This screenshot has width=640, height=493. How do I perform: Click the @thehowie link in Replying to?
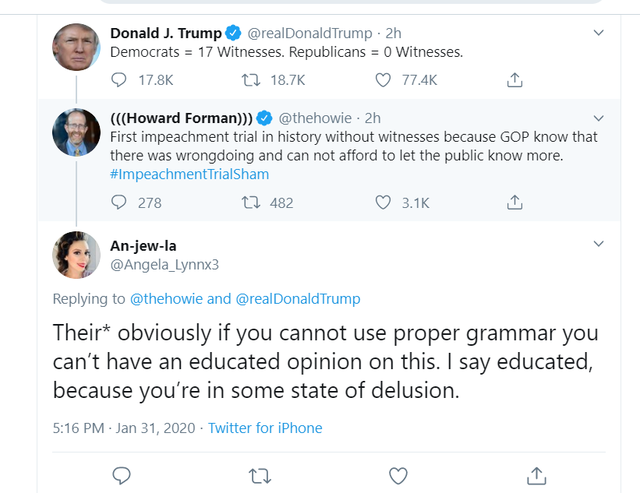166,299
